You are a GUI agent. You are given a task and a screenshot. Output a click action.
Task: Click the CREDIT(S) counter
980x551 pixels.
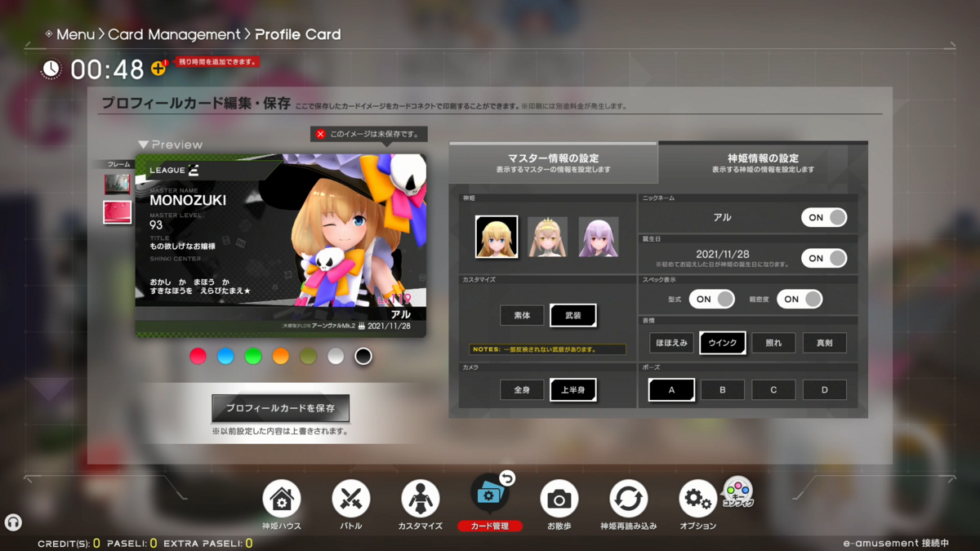point(69,543)
